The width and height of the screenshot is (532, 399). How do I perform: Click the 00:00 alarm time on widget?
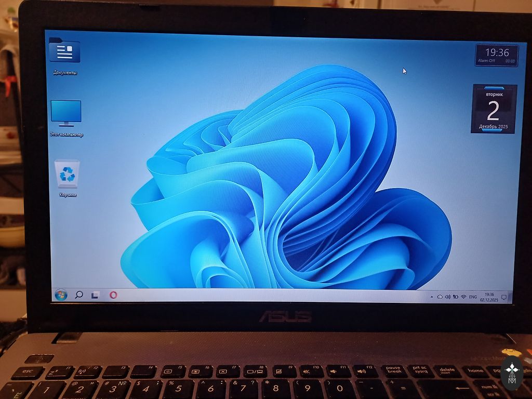pos(510,61)
